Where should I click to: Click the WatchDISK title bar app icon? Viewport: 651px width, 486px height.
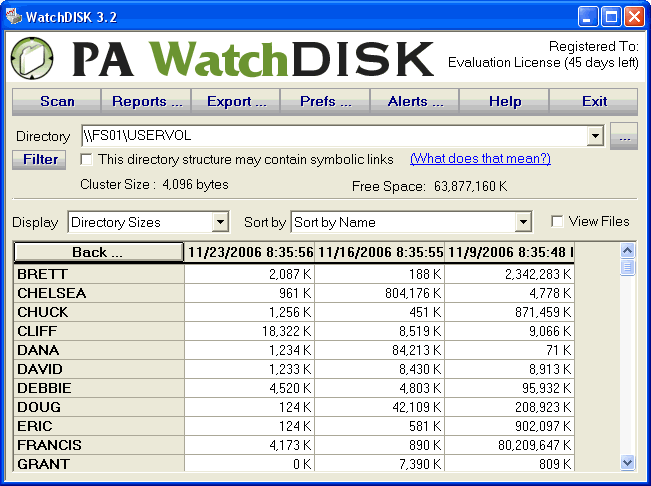tap(12, 16)
